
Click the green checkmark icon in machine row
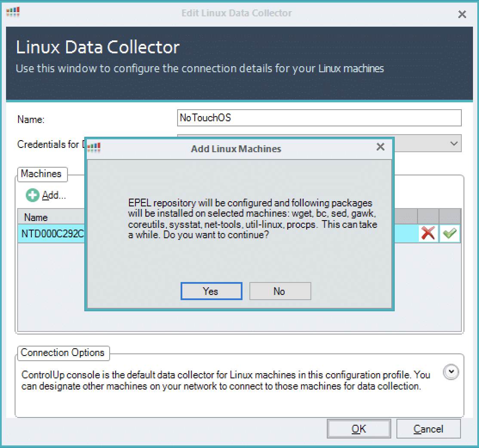450,233
